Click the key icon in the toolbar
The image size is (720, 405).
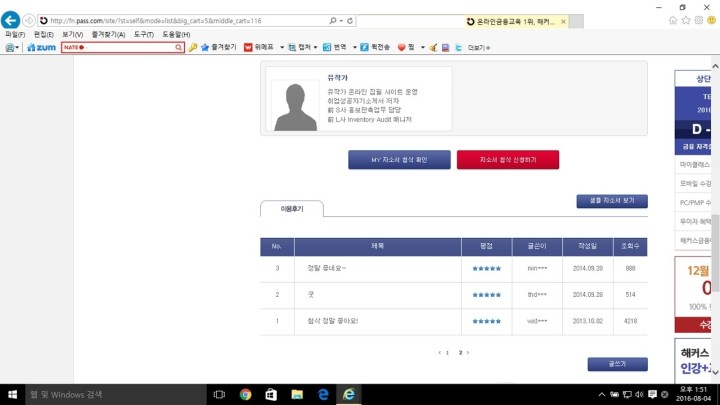193,47
